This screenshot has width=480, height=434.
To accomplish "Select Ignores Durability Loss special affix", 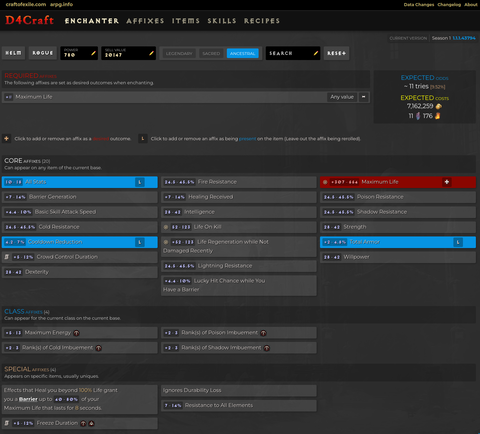I will (239, 390).
